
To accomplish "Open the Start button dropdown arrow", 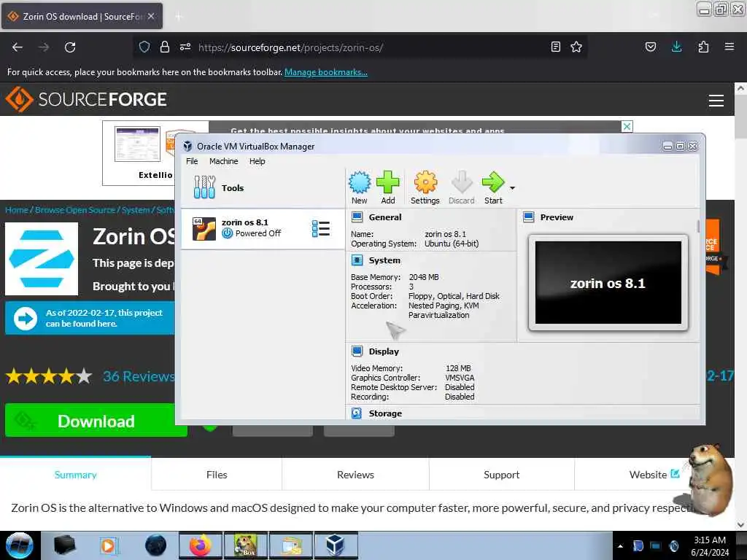I will tap(512, 188).
